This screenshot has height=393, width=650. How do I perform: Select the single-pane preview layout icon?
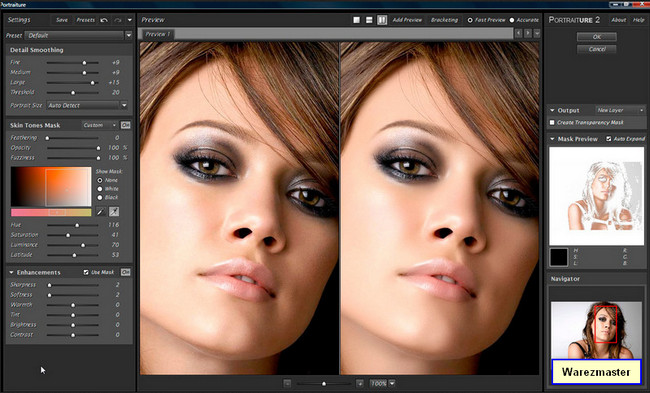[357, 20]
